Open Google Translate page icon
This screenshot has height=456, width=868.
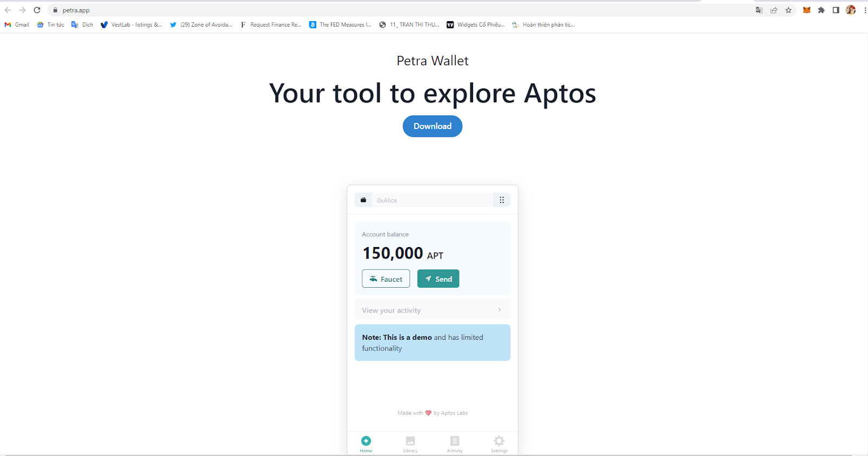coord(759,10)
